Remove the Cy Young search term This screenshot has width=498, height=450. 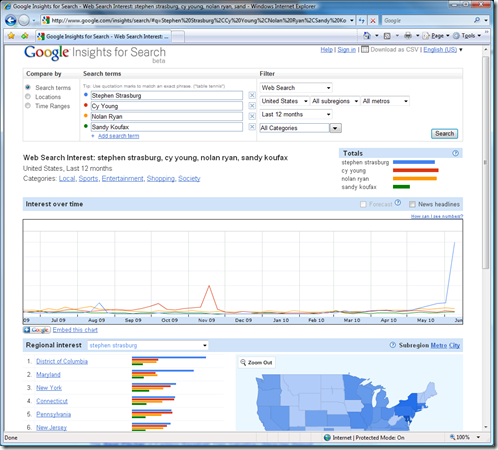[252, 106]
